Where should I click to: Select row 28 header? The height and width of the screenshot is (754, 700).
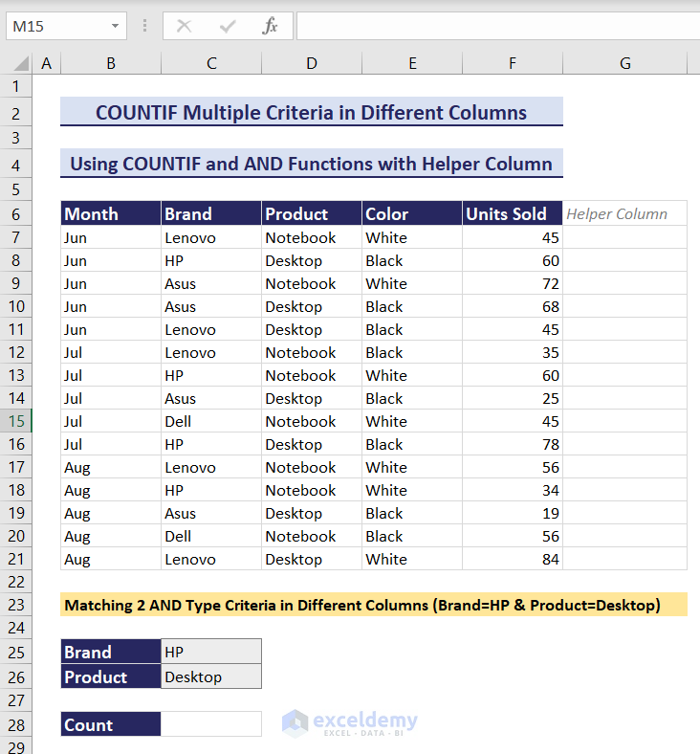(x=16, y=724)
